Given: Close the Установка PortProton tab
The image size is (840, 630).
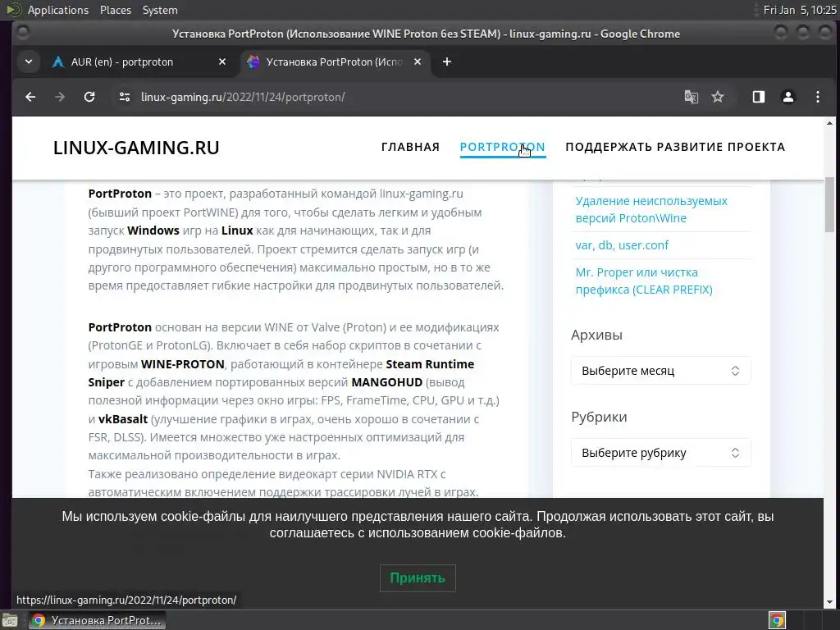Looking at the screenshot, I should coord(418,62).
